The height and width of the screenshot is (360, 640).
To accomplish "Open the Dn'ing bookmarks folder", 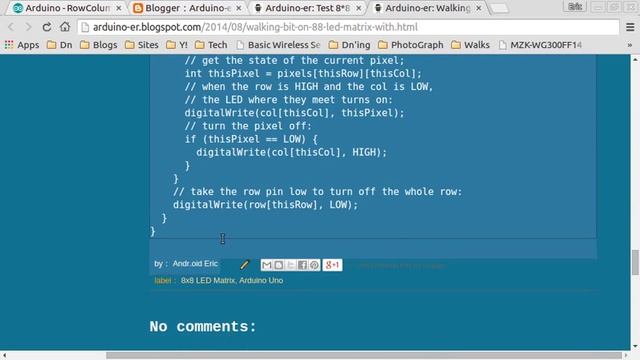I will pos(349,45).
